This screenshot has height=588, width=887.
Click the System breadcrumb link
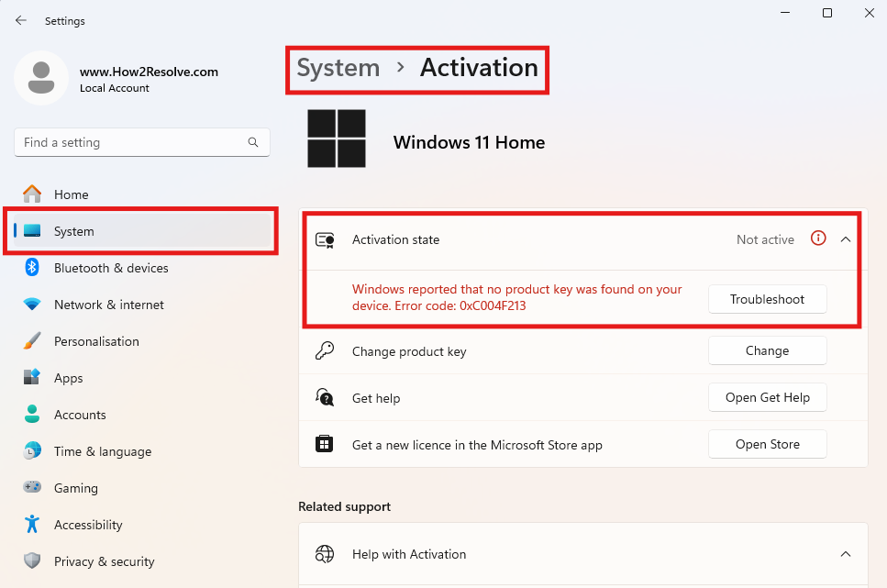338,68
